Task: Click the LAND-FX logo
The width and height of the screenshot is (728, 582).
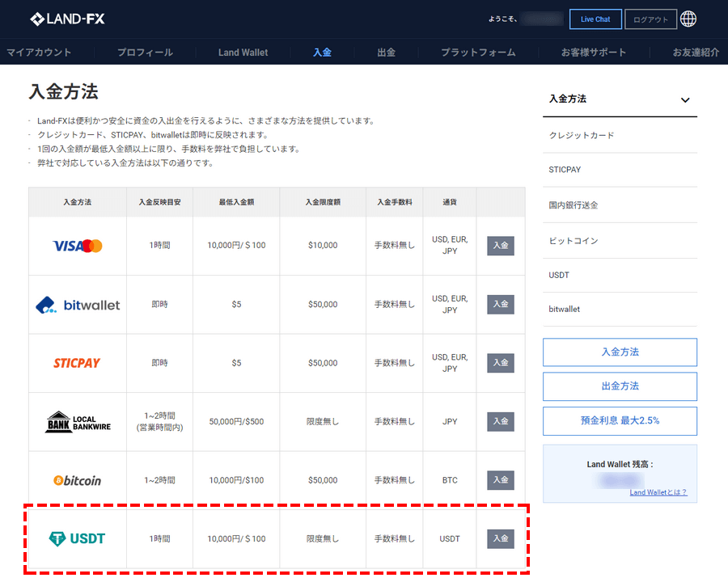Action: tap(67, 19)
